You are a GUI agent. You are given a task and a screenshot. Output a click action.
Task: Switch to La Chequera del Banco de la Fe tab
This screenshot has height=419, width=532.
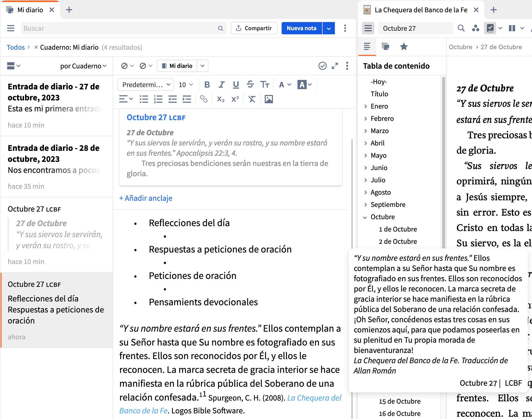pyautogui.click(x=421, y=10)
